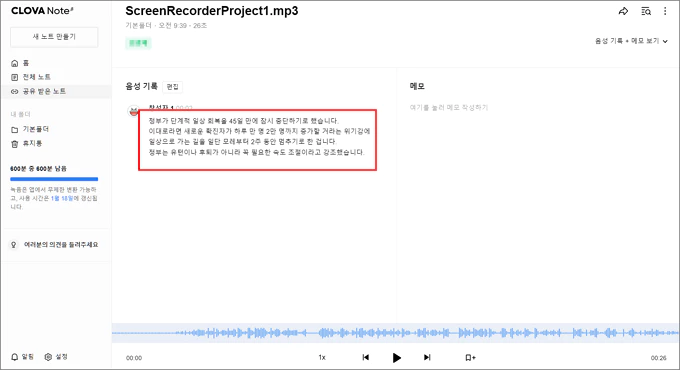Click the transcript line beginning 일상으로 가는
680x370 pixels.
coord(242,141)
